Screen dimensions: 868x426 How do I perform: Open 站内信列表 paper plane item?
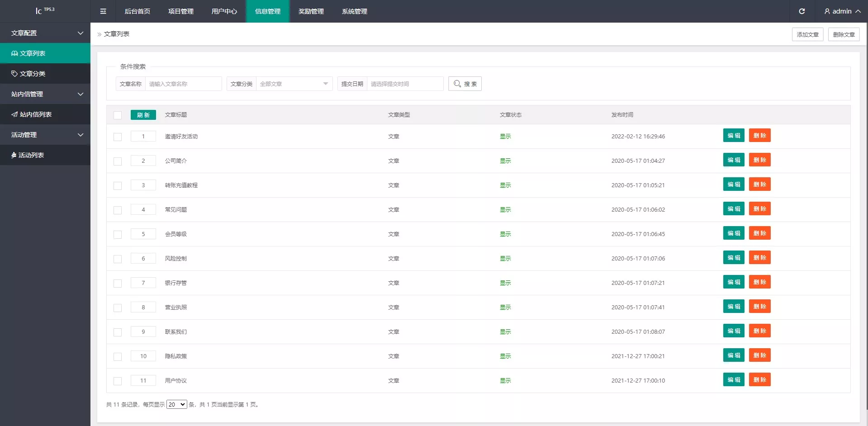[x=32, y=114]
